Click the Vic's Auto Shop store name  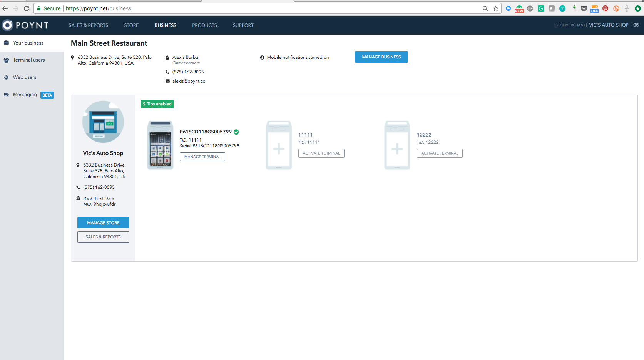point(103,153)
